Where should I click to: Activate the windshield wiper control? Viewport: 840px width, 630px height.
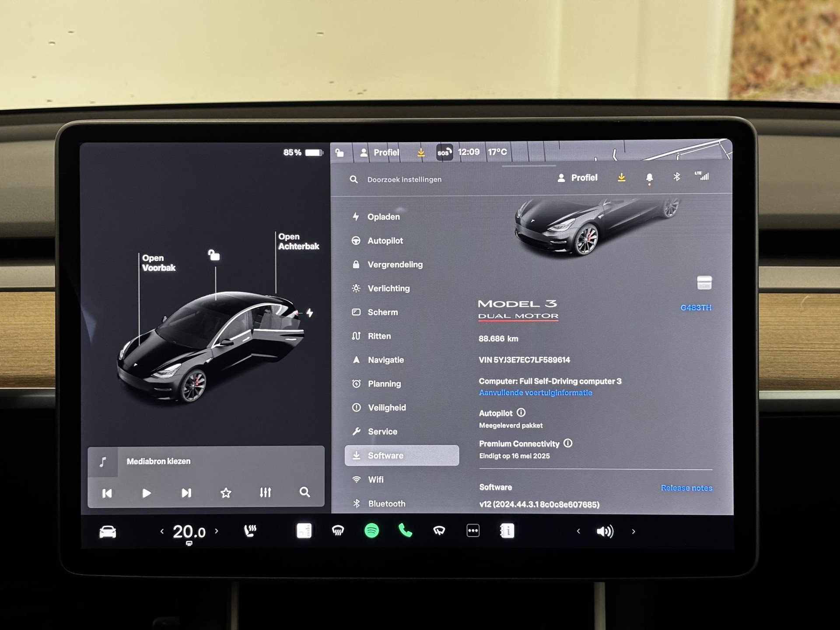pyautogui.click(x=439, y=531)
